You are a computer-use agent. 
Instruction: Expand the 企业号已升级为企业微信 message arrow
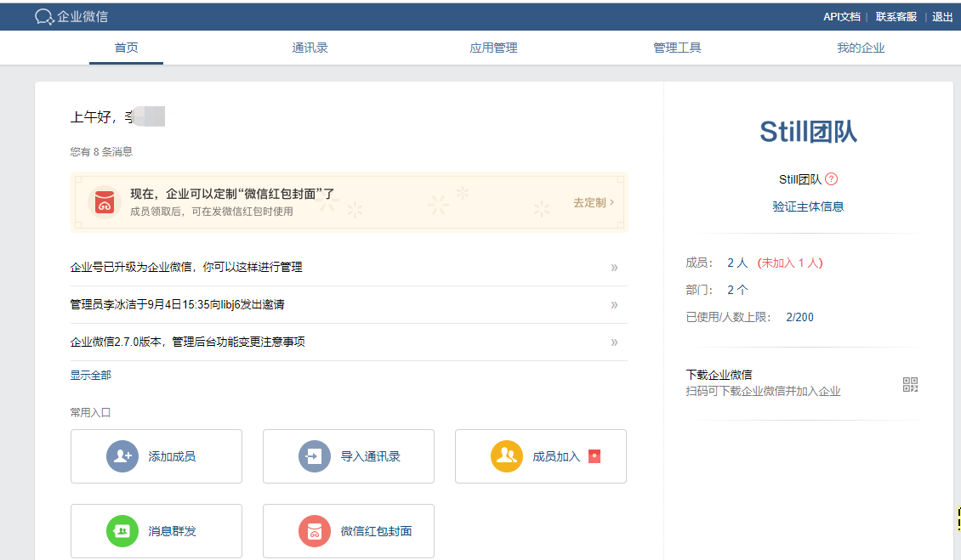614,267
